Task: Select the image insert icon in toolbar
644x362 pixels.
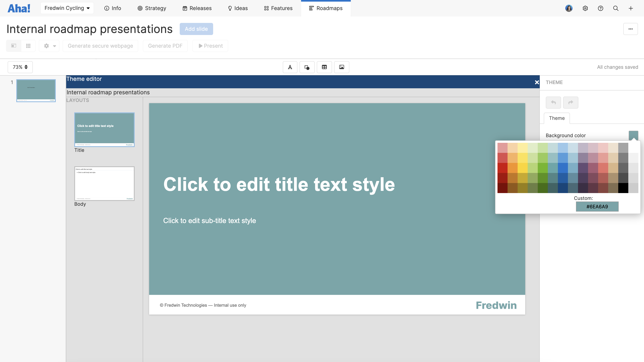Action: tap(341, 67)
